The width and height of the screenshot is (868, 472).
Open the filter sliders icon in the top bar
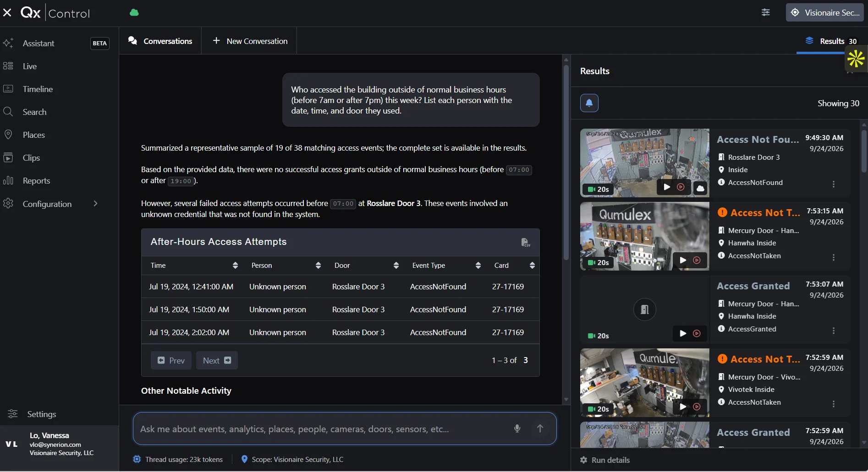tap(766, 12)
